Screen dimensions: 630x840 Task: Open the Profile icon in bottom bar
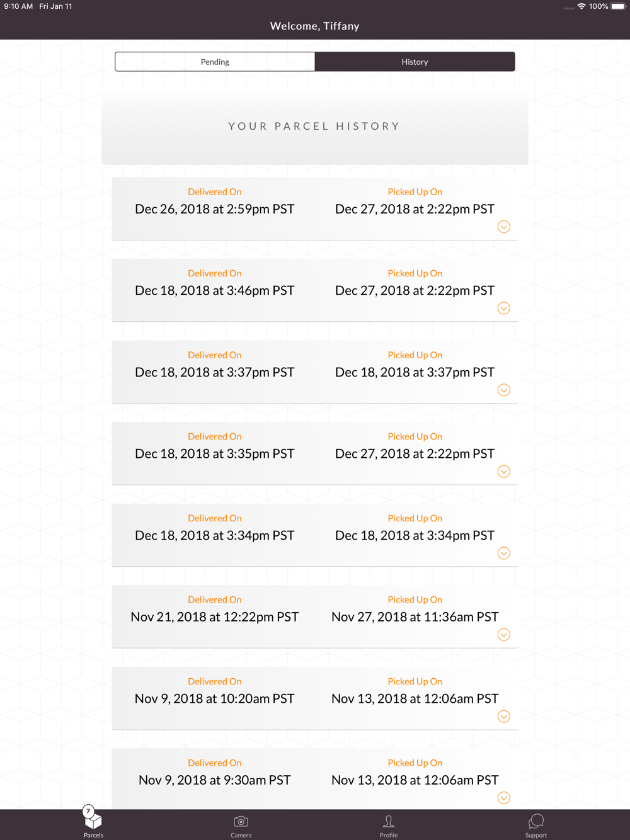[x=389, y=821]
